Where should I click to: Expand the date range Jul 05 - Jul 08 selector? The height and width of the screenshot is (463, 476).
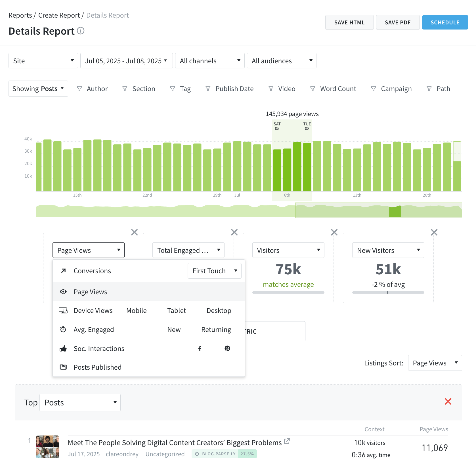pos(127,61)
